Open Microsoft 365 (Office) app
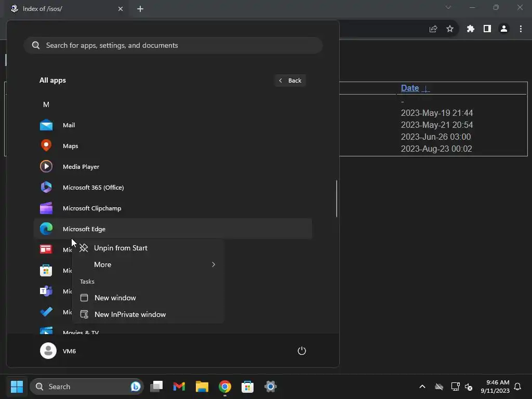532x399 pixels. (x=172, y=187)
